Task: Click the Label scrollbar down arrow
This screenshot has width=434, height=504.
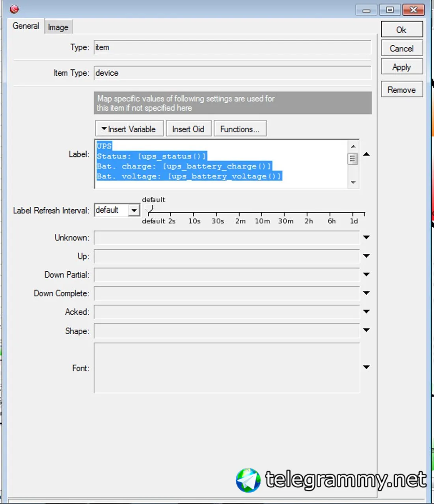Action: [353, 182]
